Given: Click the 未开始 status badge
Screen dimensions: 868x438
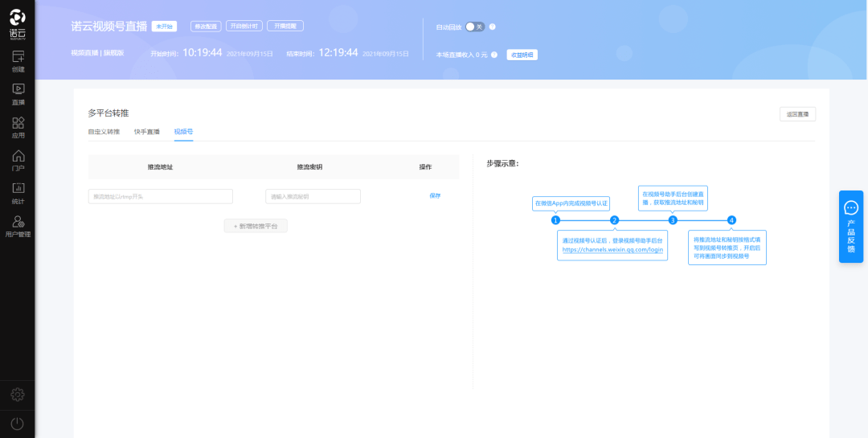Looking at the screenshot, I should coord(164,27).
